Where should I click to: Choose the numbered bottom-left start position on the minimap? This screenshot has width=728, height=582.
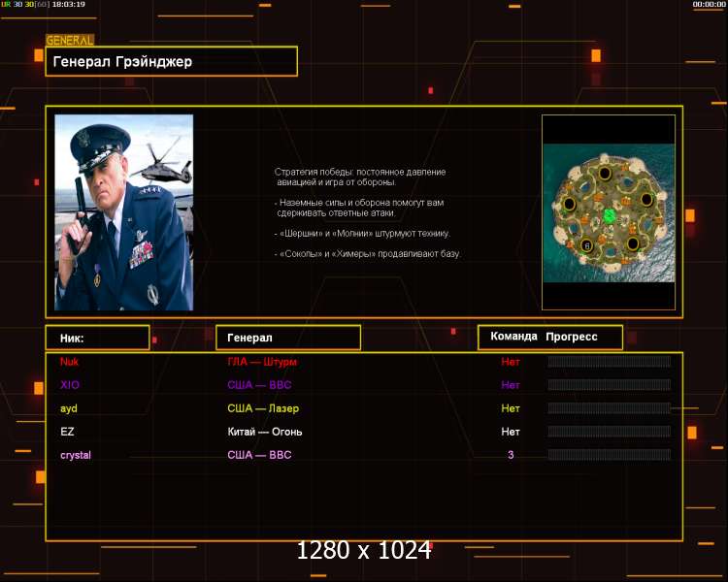click(x=586, y=246)
